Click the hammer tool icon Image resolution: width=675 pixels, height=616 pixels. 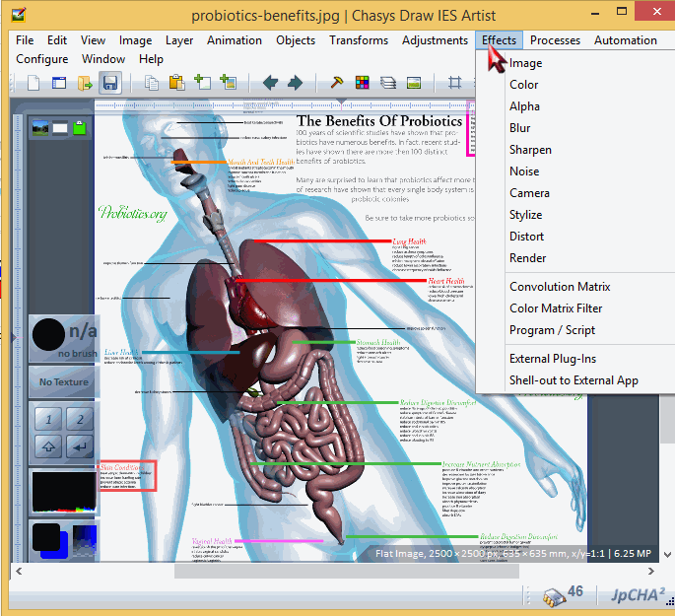[x=337, y=83]
